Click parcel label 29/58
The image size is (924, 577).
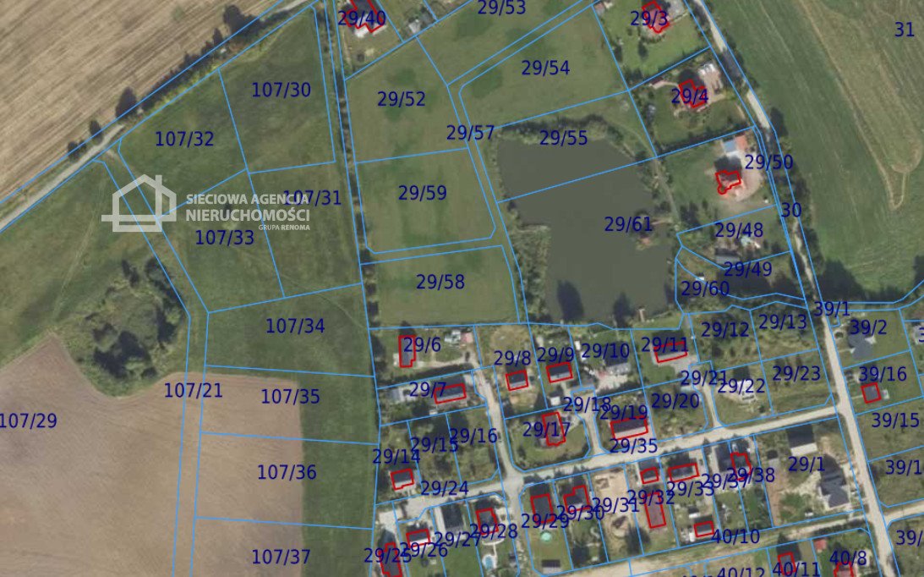[x=440, y=283]
